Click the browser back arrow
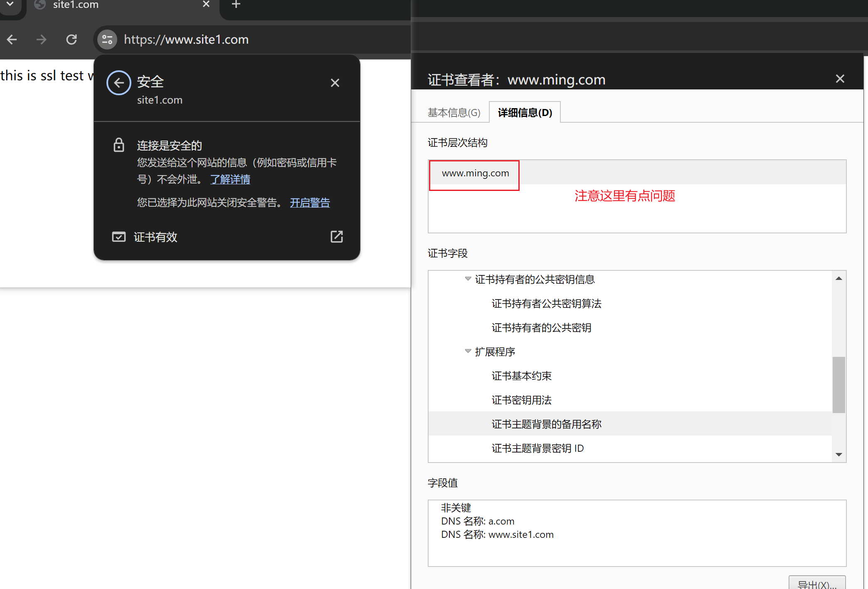Screen dimensions: 868x589 coord(12,40)
